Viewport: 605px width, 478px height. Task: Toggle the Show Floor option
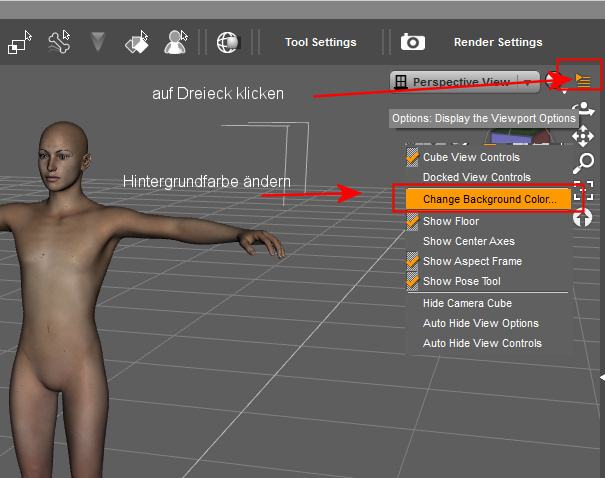[x=488, y=221]
